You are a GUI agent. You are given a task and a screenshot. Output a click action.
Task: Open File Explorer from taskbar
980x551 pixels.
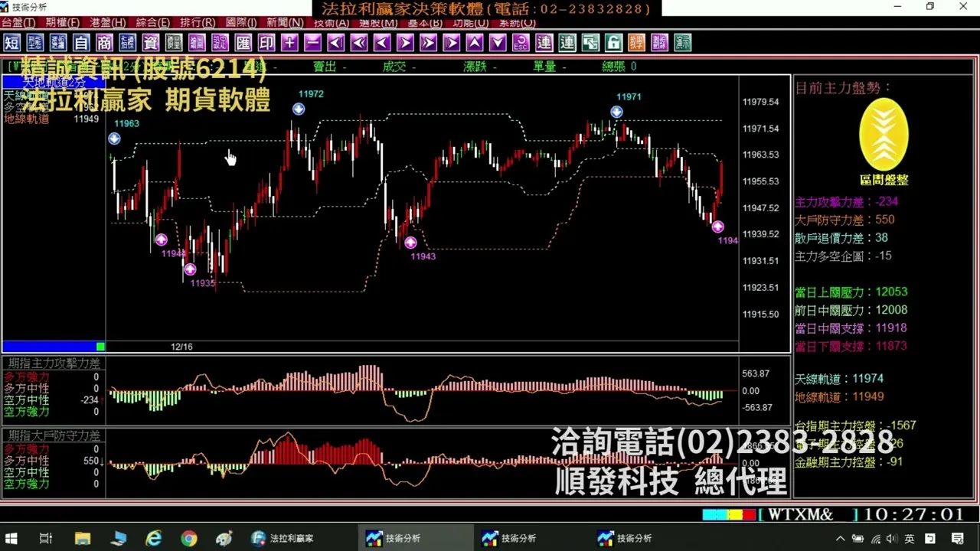(x=83, y=539)
